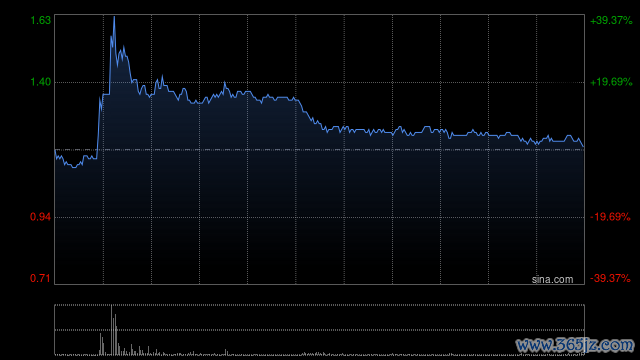The height and width of the screenshot is (360, 640).
Task: Click the 0.71 price axis label
Action: (x=40, y=278)
